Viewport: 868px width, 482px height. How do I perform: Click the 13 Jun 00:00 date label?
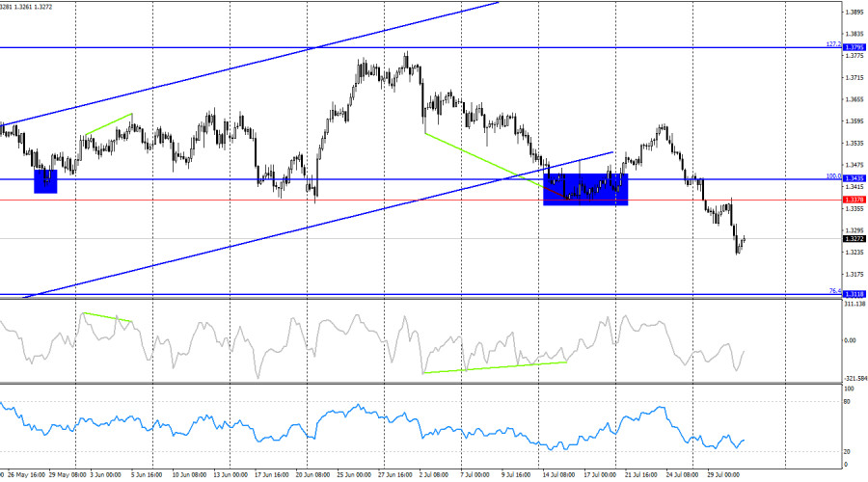(x=231, y=475)
